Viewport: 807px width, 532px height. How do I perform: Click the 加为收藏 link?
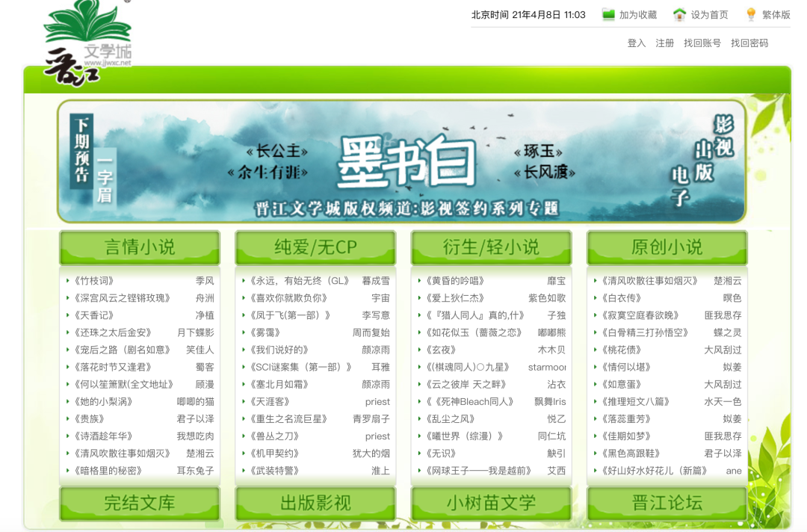637,15
